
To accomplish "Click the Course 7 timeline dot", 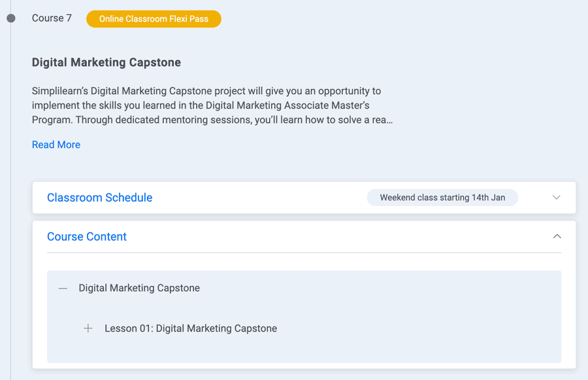I will (x=11, y=18).
